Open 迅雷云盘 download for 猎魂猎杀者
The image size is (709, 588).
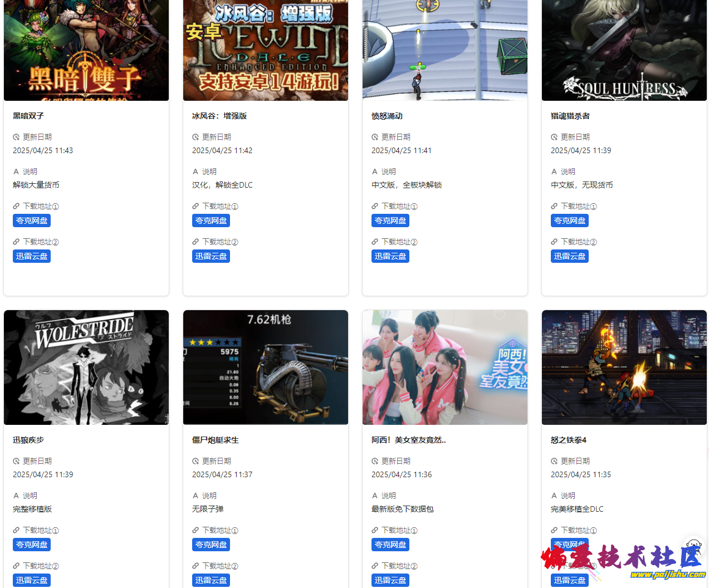pyautogui.click(x=570, y=256)
